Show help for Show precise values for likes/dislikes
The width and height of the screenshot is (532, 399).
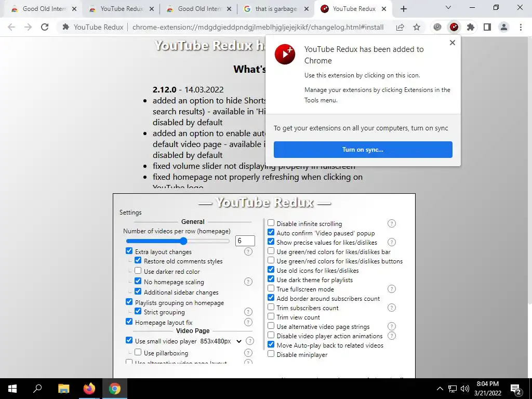pos(392,242)
